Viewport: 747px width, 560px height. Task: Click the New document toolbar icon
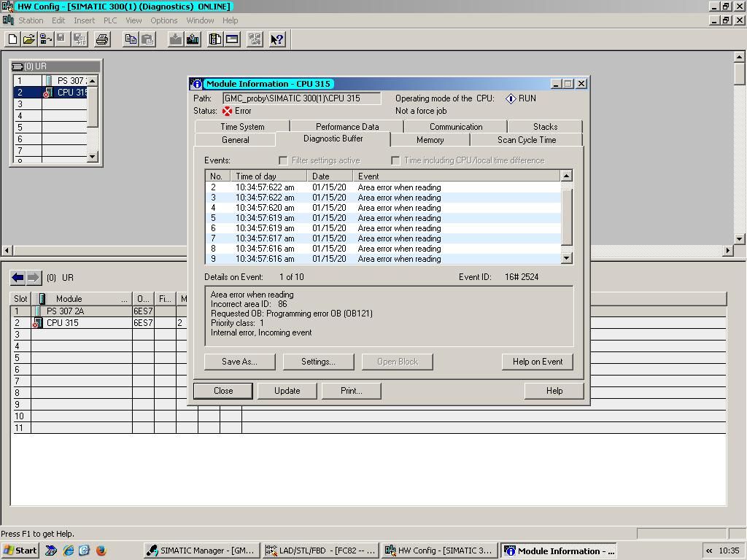point(13,39)
